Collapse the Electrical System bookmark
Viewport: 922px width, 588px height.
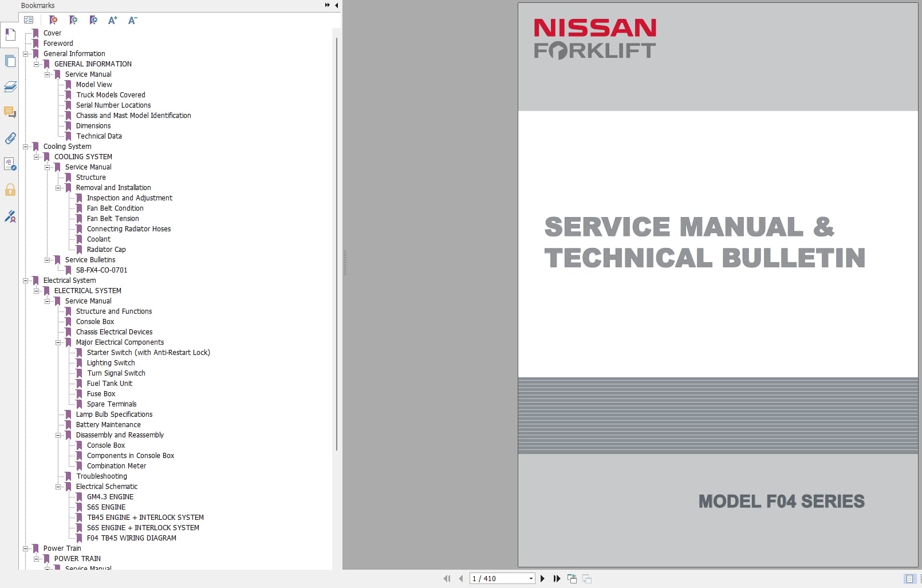(25, 281)
